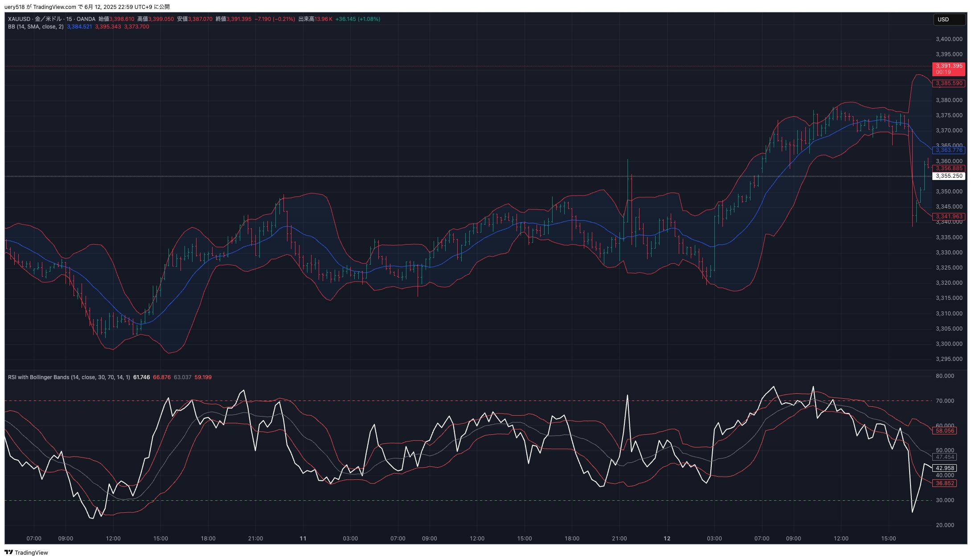
Task: Click date marker 12 on time axis
Action: pos(667,539)
